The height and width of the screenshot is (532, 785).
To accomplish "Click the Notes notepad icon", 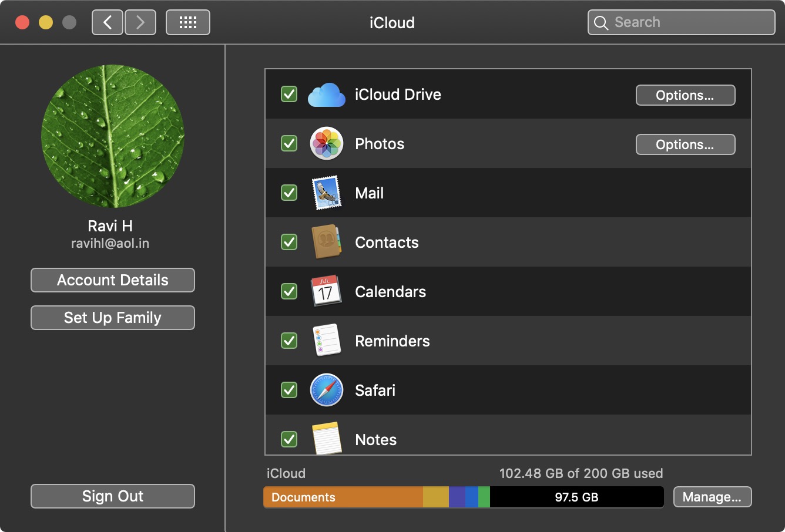I will pos(327,438).
